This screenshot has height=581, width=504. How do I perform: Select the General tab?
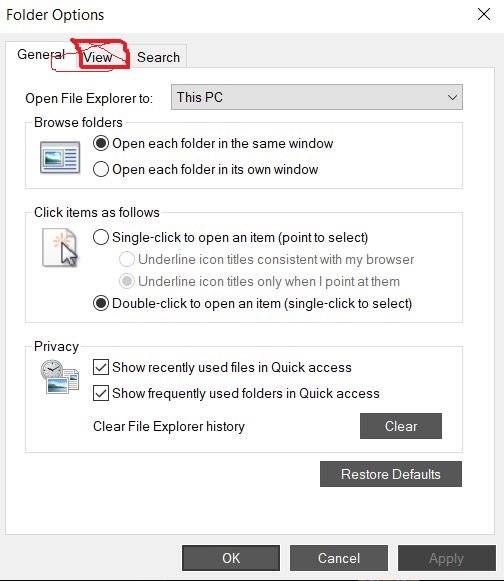41,54
